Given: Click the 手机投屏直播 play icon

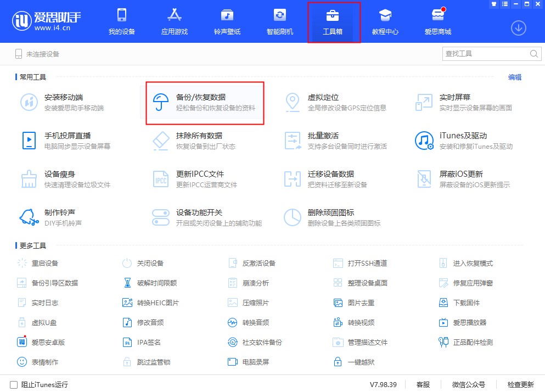Looking at the screenshot, I should pyautogui.click(x=29, y=141).
